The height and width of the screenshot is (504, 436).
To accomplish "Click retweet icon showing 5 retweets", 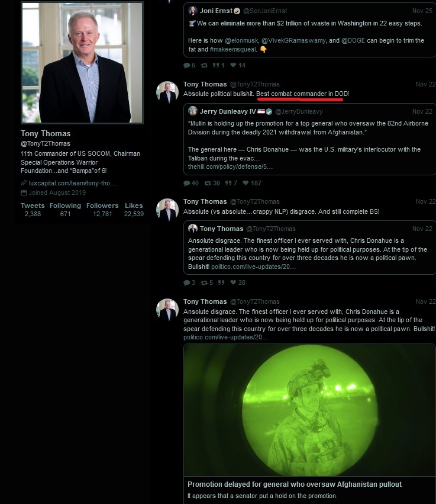I will click(204, 283).
